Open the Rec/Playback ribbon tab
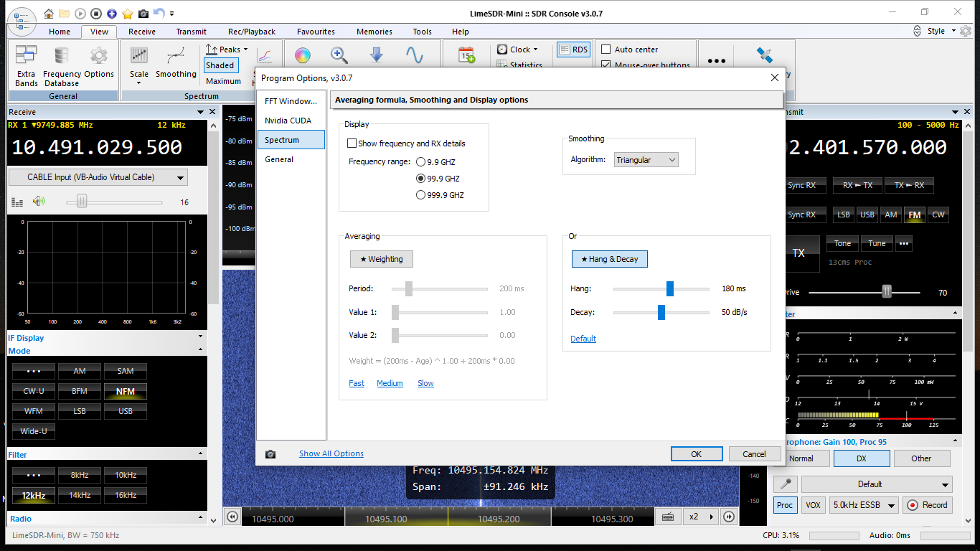The image size is (980, 551). (x=252, y=32)
